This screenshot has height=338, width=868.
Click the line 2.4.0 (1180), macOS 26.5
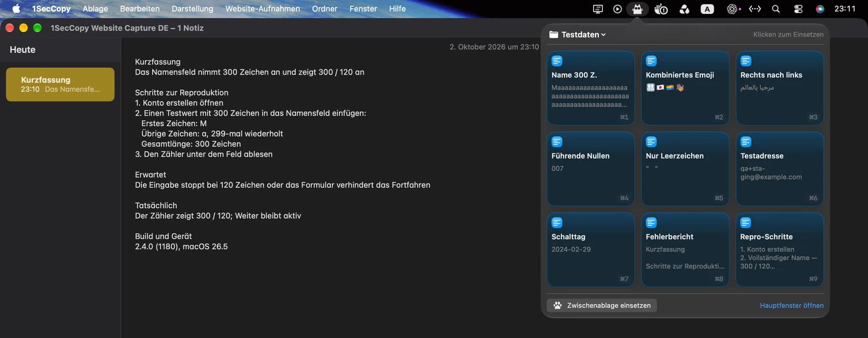[x=181, y=246]
